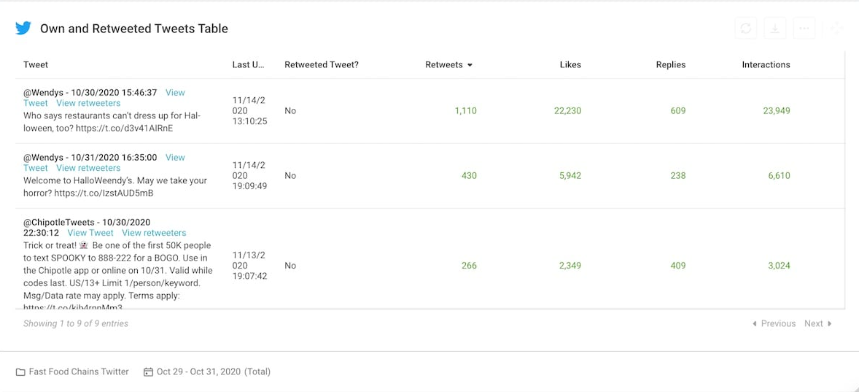Sort by the Tweet column header
Viewport: 859px width, 392px height.
tap(36, 65)
